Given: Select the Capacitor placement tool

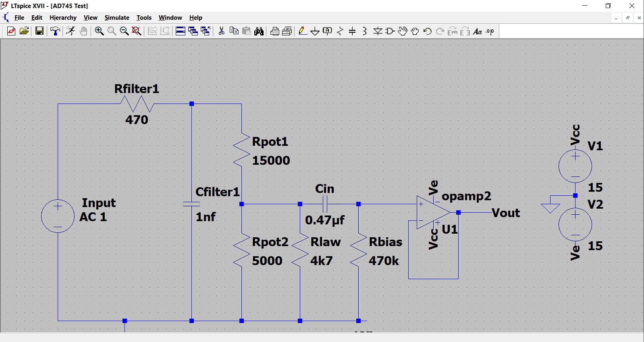Looking at the screenshot, I should (352, 31).
